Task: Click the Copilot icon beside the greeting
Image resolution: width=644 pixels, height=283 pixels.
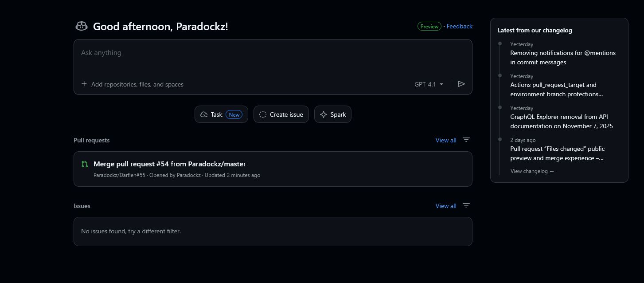Action: [81, 26]
